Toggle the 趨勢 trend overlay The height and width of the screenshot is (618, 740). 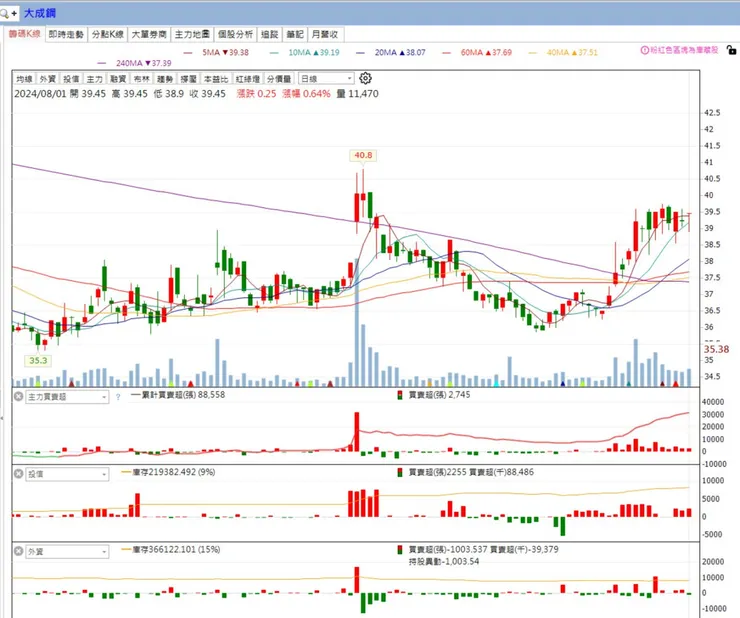(x=165, y=79)
